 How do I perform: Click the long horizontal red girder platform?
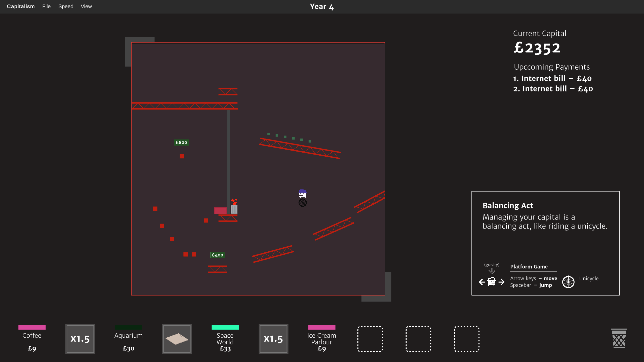tap(185, 106)
